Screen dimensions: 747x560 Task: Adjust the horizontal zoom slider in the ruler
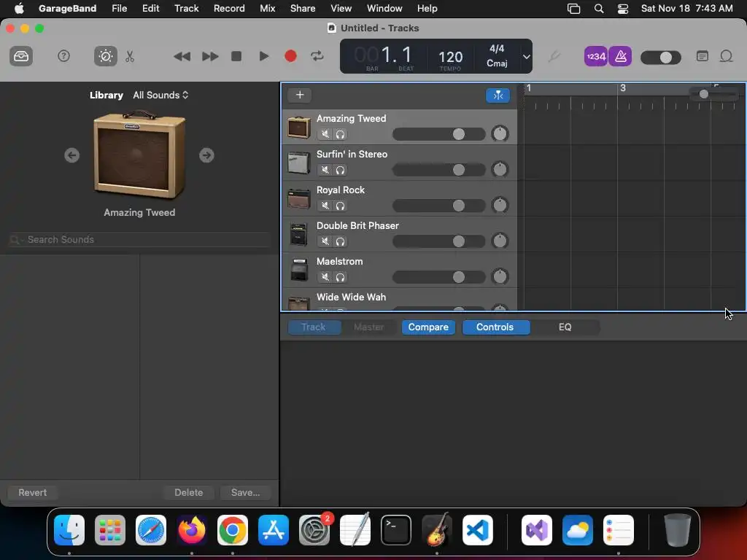point(714,94)
